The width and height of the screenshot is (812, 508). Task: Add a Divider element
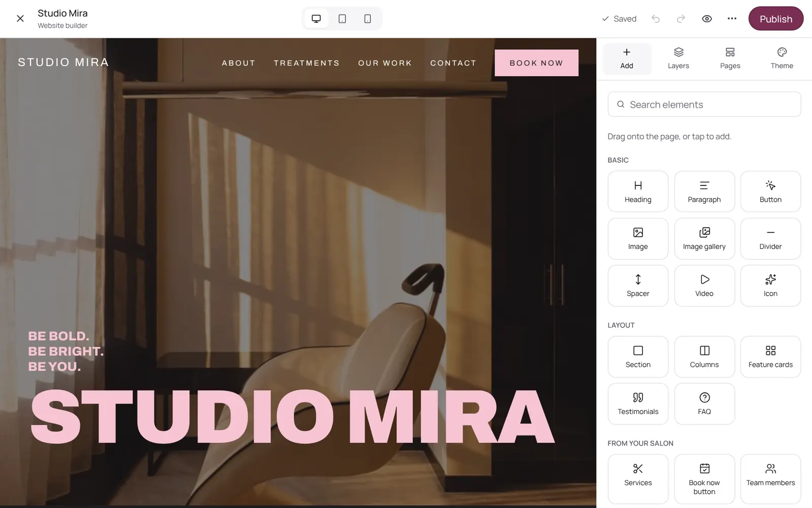[x=770, y=239]
